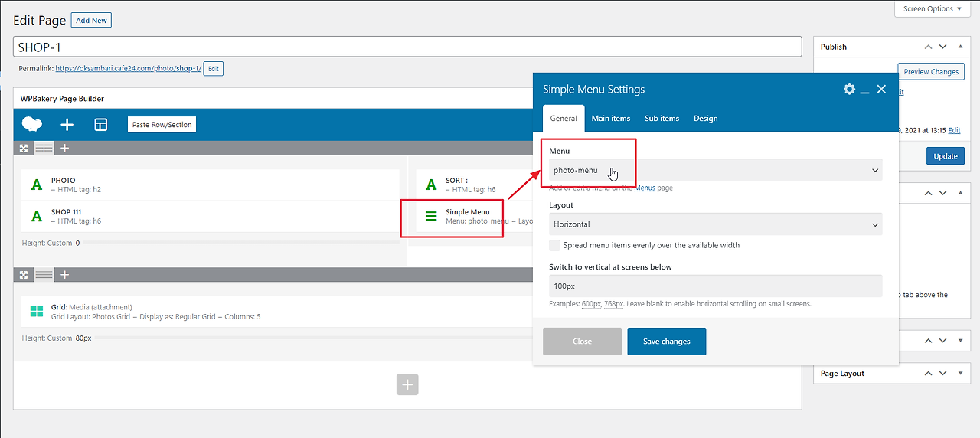The image size is (980, 438).
Task: Click Edit button next to permalink
Action: point(214,69)
